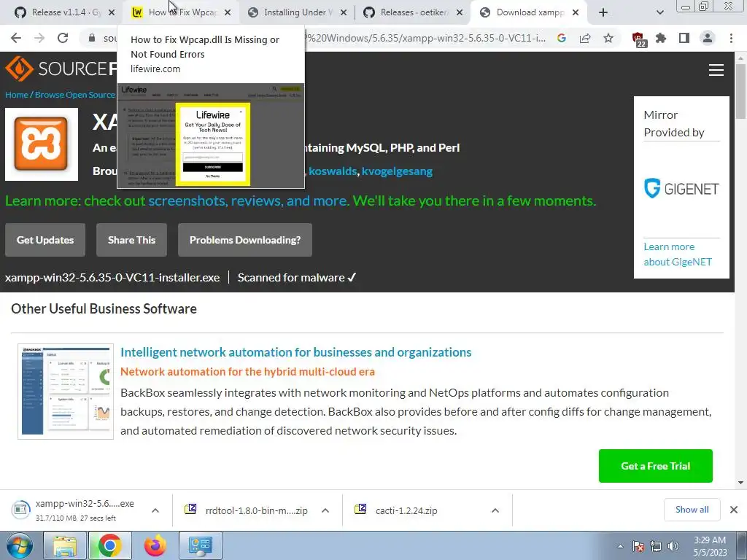The height and width of the screenshot is (560, 747).
Task: Toggle the browser side panel icon
Action: (684, 38)
